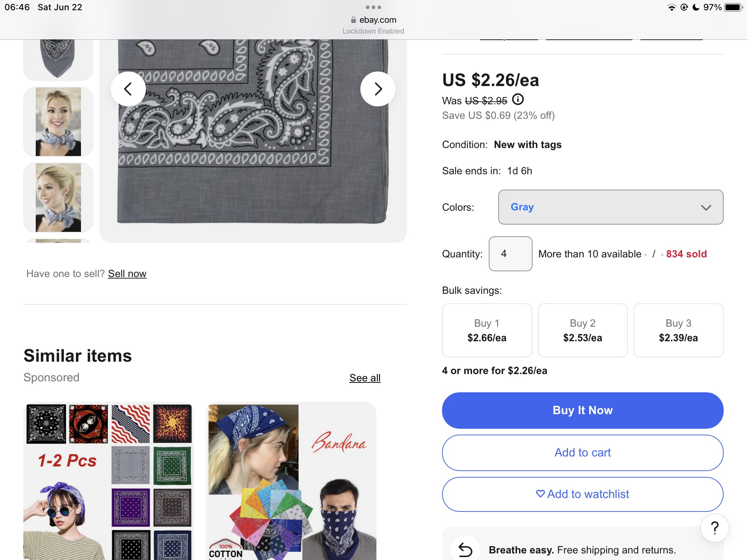This screenshot has height=560, width=747.
Task: Tap the Colors dropdown chevron arrow
Action: coord(706,207)
